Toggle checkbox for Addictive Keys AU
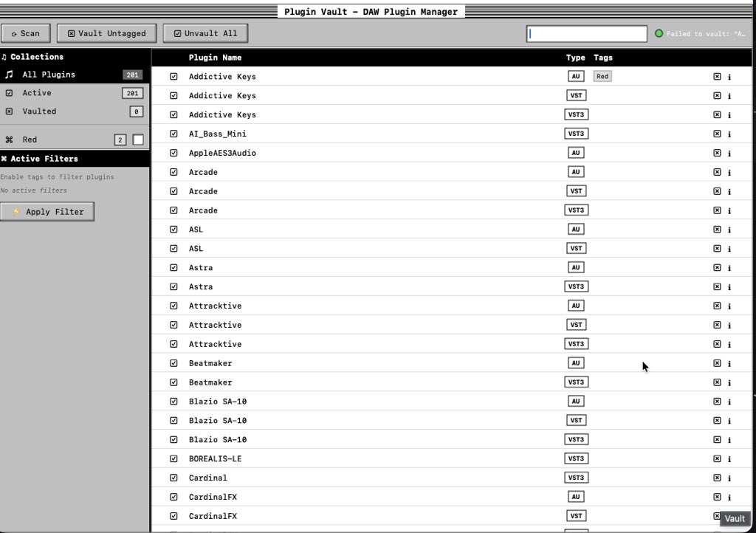 click(173, 77)
